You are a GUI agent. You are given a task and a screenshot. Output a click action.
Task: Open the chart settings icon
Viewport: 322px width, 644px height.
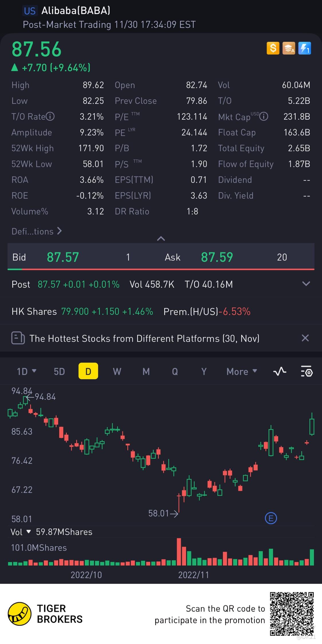[x=307, y=371]
